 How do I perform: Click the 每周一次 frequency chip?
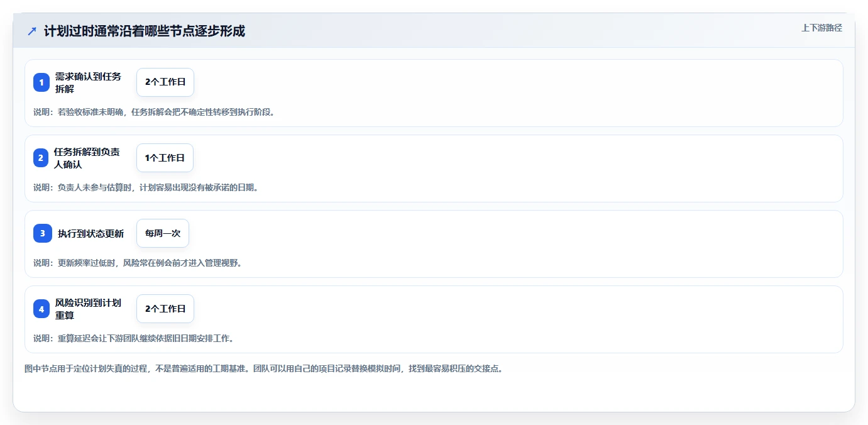[x=163, y=233]
